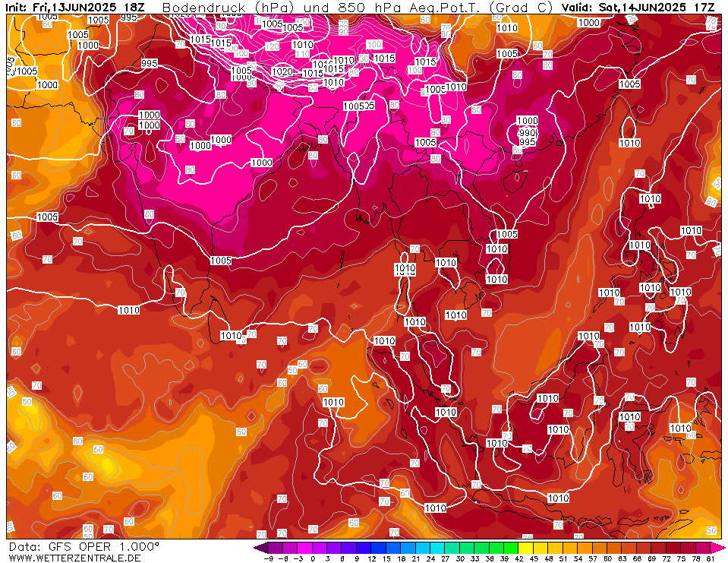This screenshot has width=728, height=563.
Task: Click the dark purple left arrow of legend
Action: coord(260,548)
